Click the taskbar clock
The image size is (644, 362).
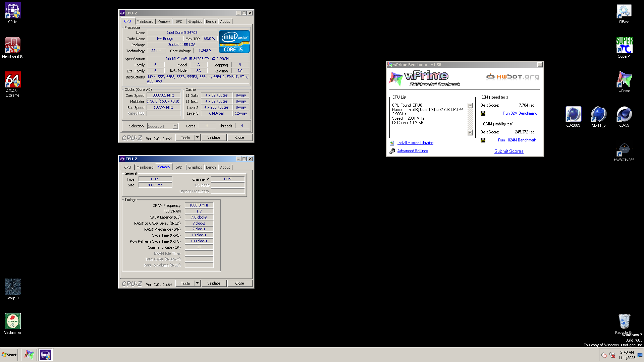coord(627,355)
